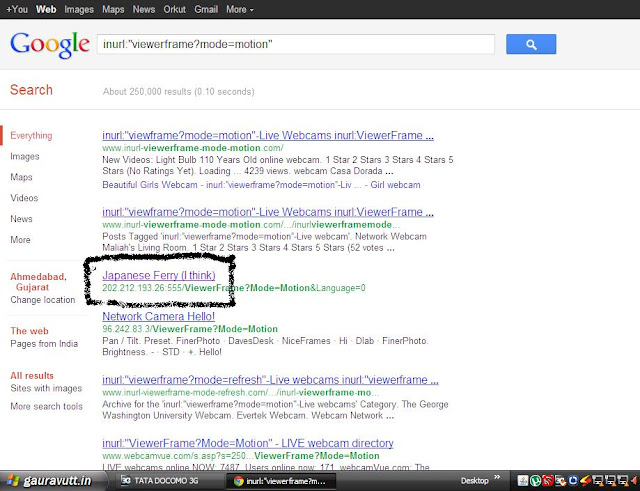Click the Ahmedabad, Gujarat location label

[38, 282]
